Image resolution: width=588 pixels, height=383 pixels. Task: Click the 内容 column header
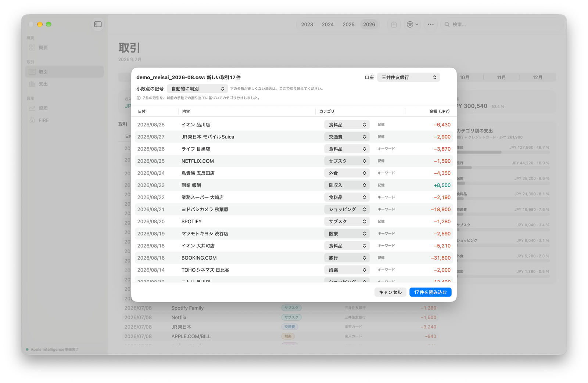tap(186, 111)
